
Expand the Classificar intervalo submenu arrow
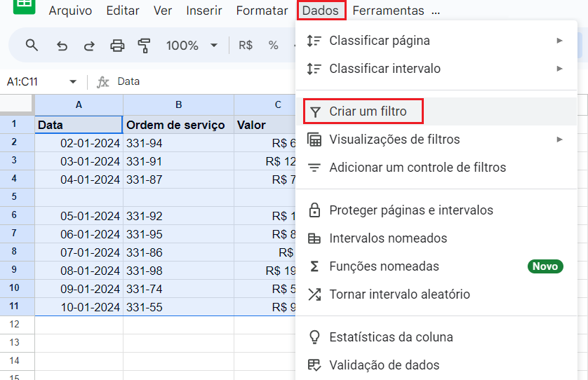click(559, 69)
